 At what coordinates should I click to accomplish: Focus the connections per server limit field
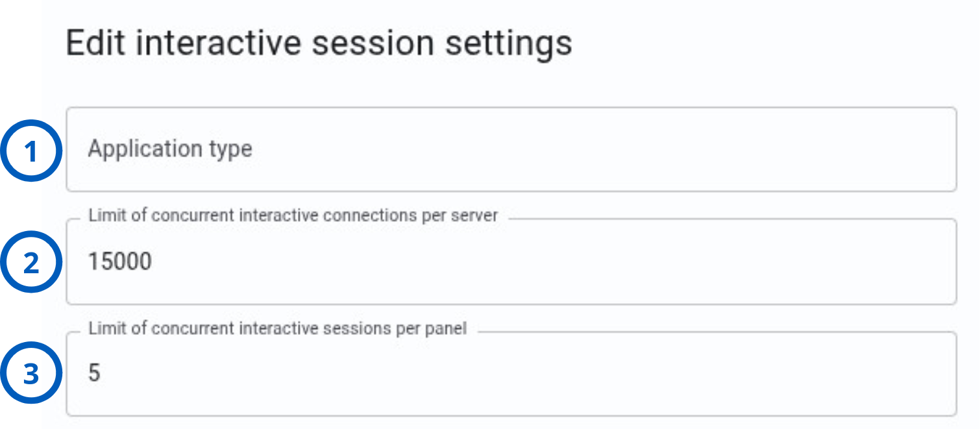click(511, 262)
